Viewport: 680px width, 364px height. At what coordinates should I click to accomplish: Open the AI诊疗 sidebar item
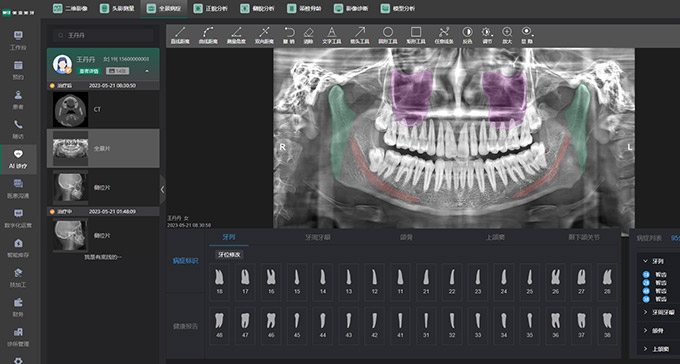coord(18,159)
